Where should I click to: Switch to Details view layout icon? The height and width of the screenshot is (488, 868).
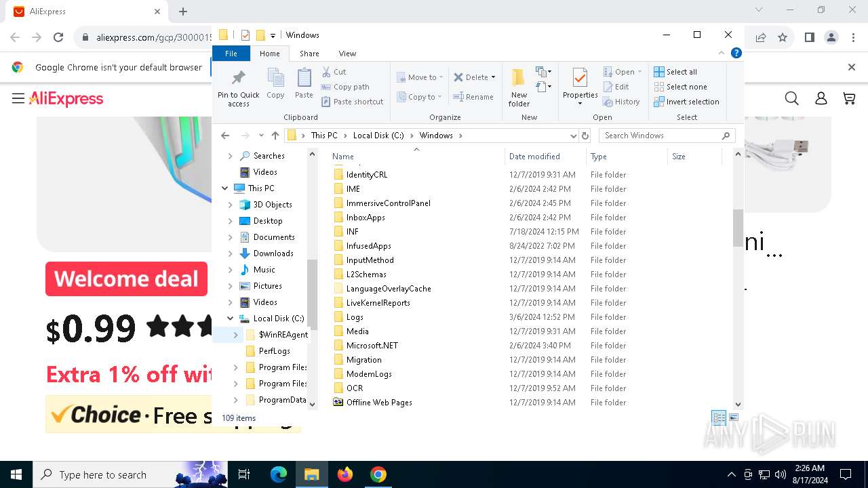pos(719,418)
